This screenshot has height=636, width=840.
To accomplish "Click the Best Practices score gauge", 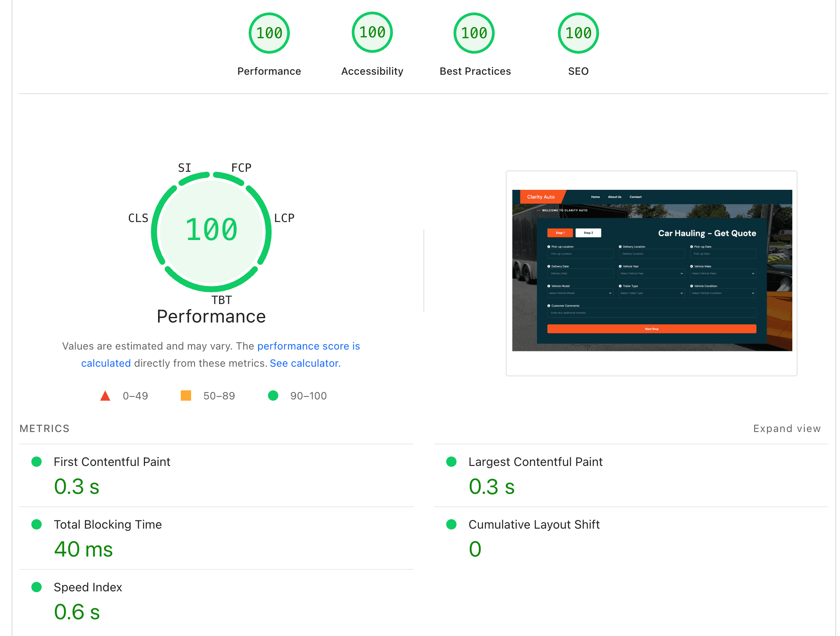I will [x=474, y=33].
